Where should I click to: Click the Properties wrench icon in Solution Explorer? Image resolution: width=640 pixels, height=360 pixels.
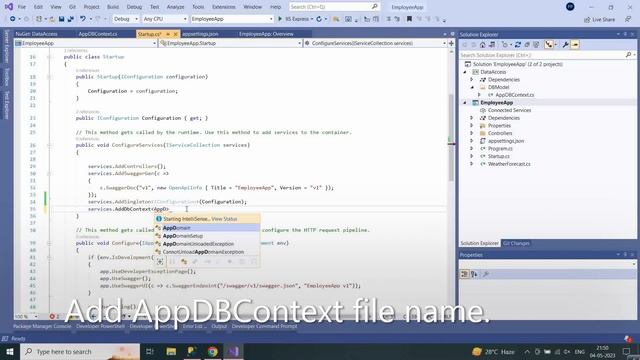[566, 45]
